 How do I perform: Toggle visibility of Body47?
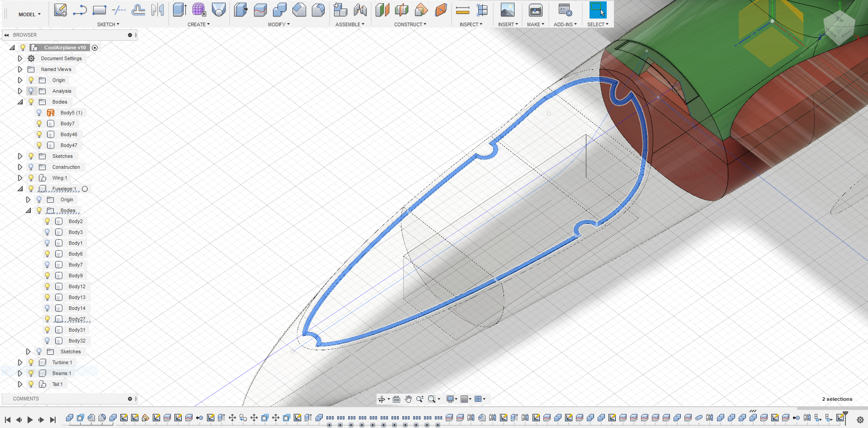pos(39,145)
